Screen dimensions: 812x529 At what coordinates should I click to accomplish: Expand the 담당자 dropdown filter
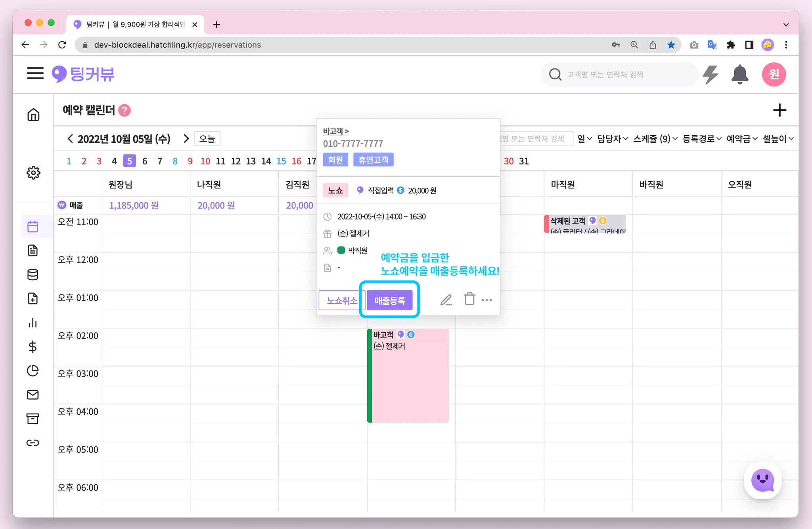613,139
